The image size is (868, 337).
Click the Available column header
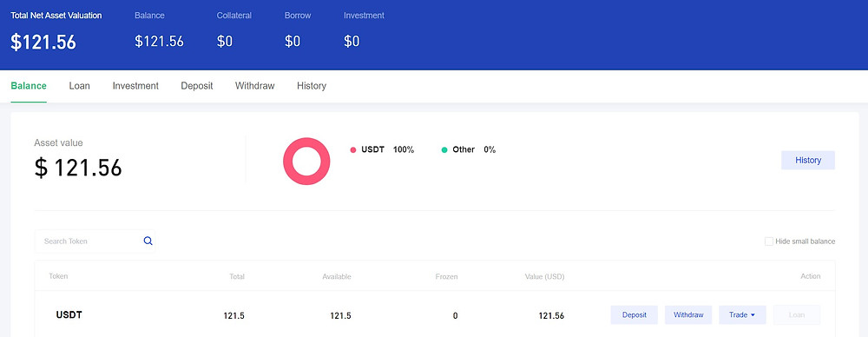pyautogui.click(x=337, y=276)
